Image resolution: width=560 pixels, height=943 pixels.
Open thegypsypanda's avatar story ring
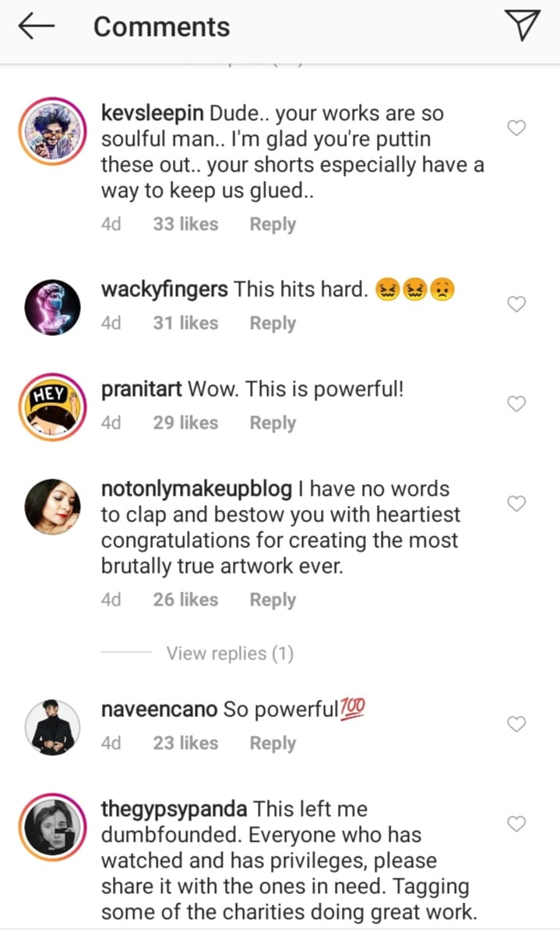tap(52, 827)
